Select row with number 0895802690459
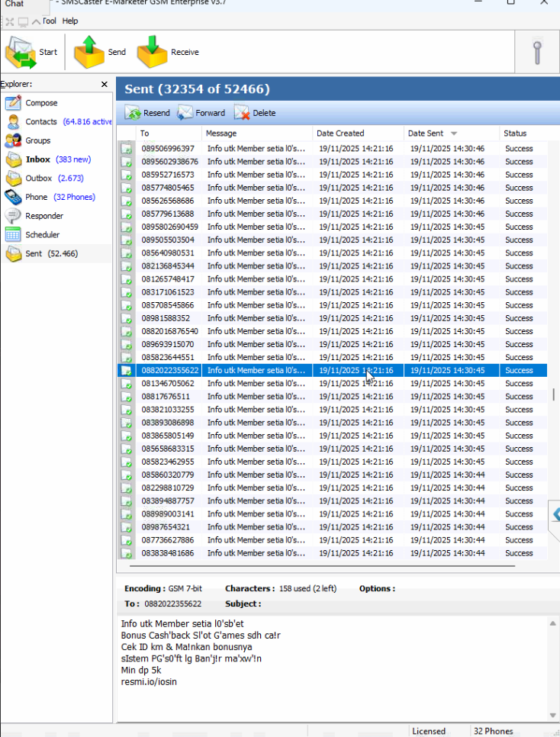Viewport: 560px width, 737px height. click(332, 227)
